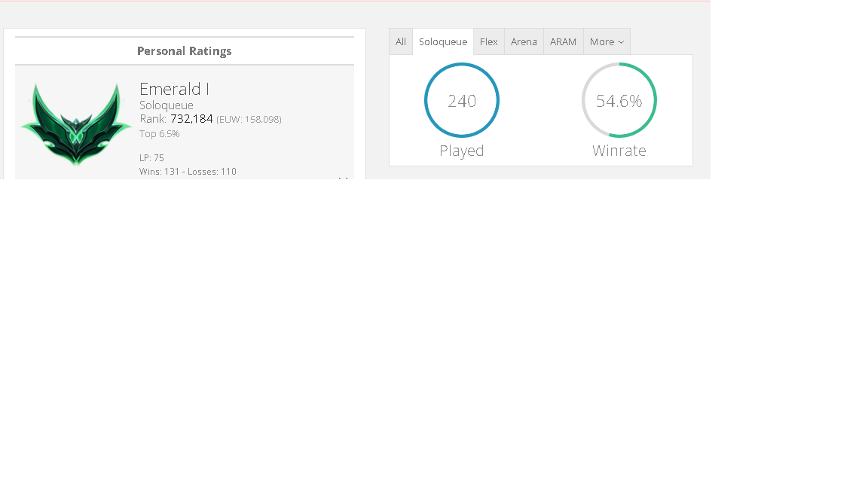868x488 pixels.
Task: Click the LP: 75 label
Action: [x=151, y=157]
